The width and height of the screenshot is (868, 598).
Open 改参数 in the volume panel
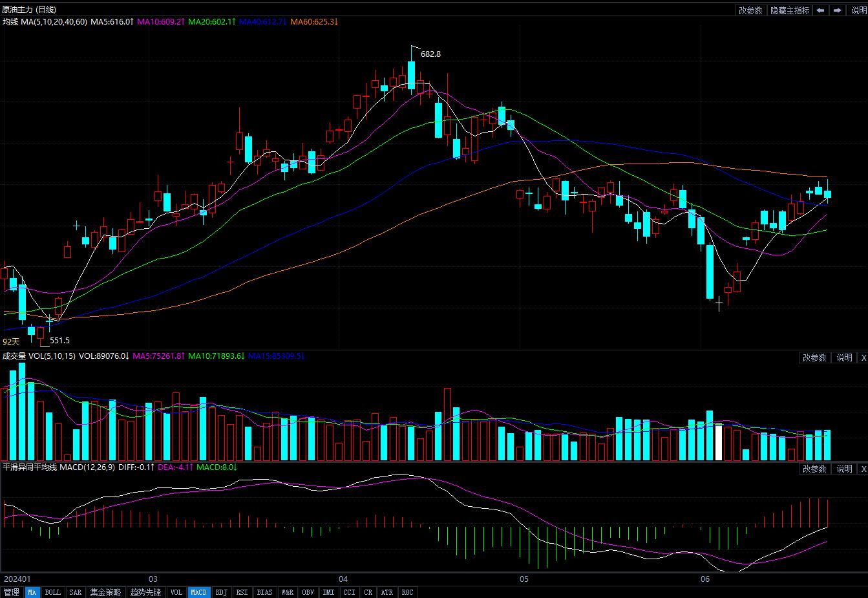(814, 358)
